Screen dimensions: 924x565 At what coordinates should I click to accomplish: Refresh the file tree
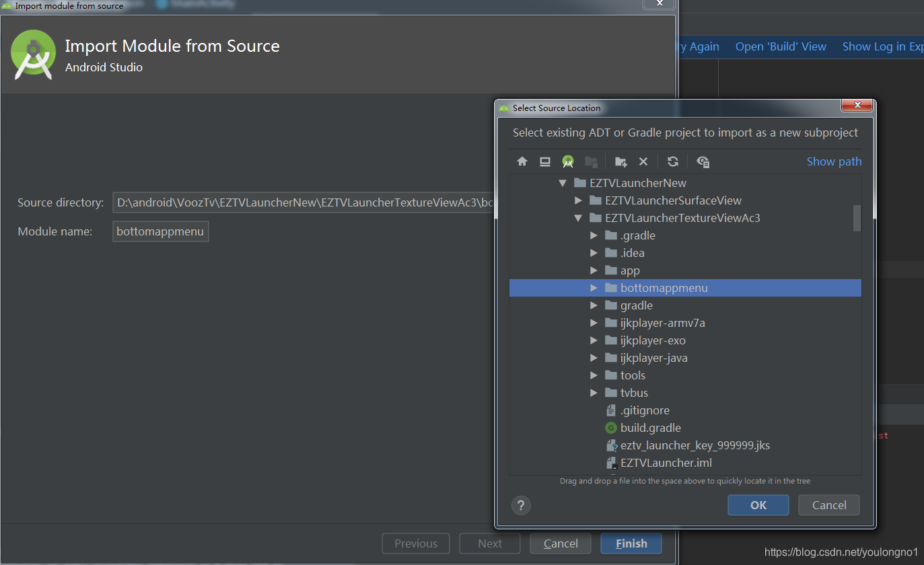coord(672,161)
